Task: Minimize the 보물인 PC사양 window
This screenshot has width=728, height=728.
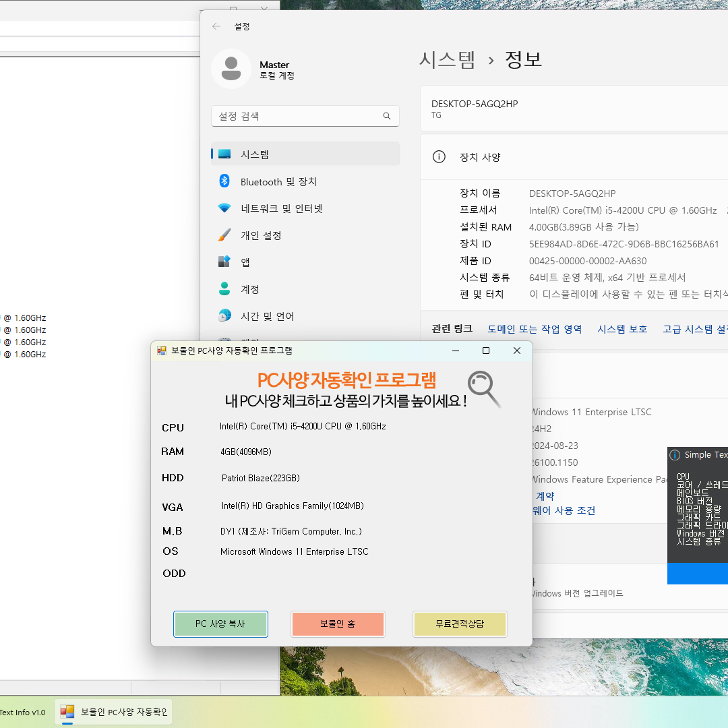Action: [x=456, y=351]
